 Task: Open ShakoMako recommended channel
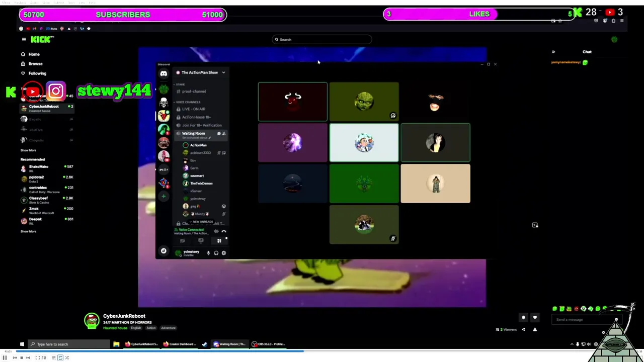point(47,168)
